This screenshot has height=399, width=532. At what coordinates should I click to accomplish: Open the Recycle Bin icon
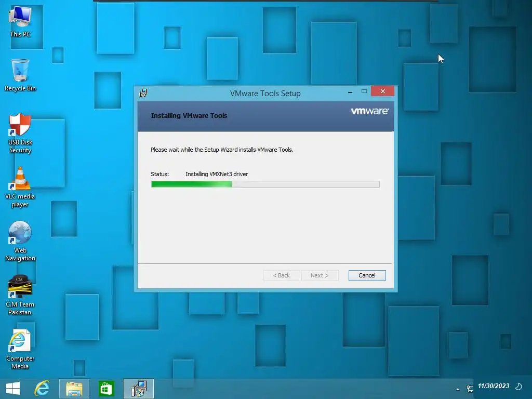coord(20,75)
